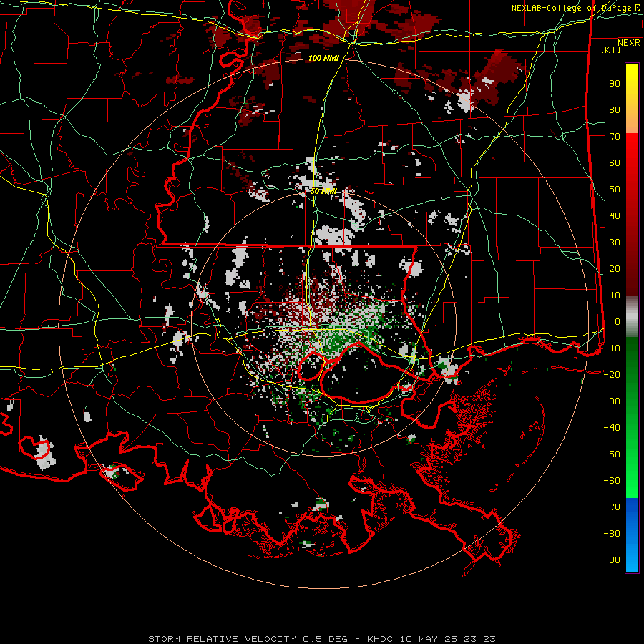Screen dimensions: 644x644
Task: Click the 100 NMI range ring label
Action: (x=323, y=59)
